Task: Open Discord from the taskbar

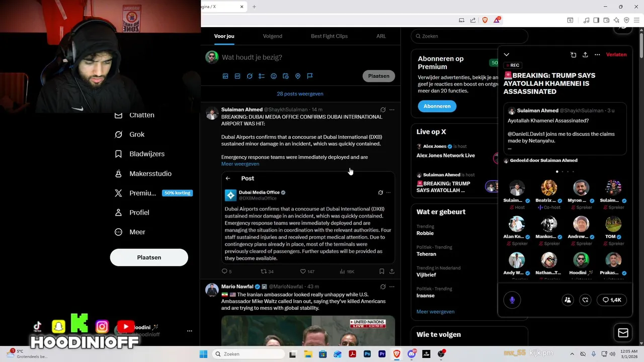Action: (x=412, y=354)
